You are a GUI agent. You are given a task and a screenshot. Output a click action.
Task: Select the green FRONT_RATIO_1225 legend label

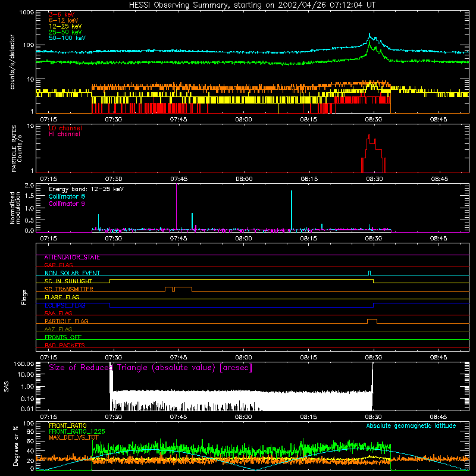(77, 431)
